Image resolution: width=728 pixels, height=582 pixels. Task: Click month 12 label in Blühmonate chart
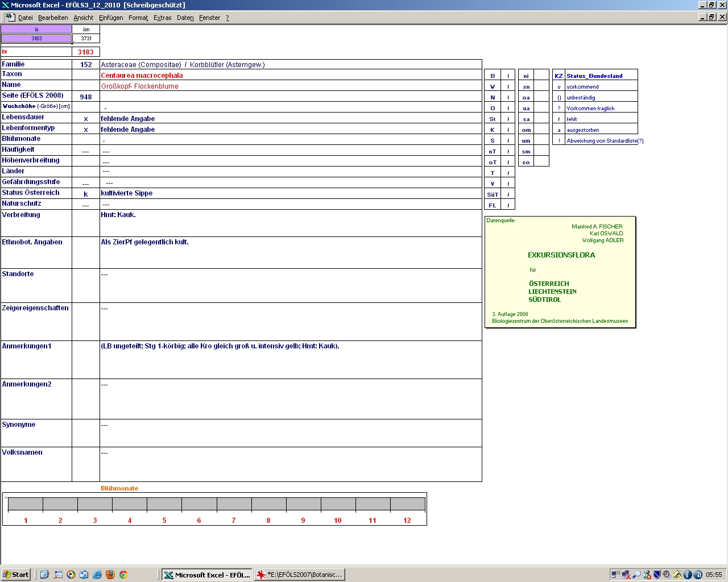point(407,520)
